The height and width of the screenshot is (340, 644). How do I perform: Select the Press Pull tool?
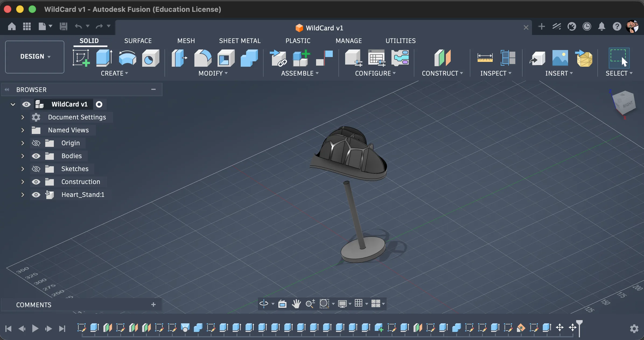pyautogui.click(x=179, y=58)
